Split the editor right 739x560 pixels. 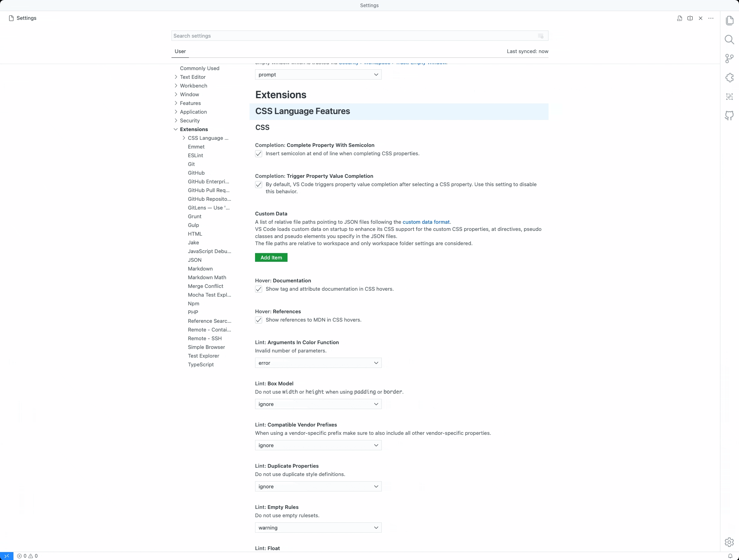pos(690,18)
